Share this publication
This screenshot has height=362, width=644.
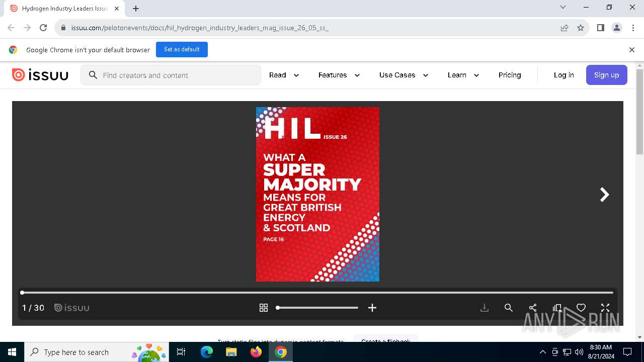[533, 308]
